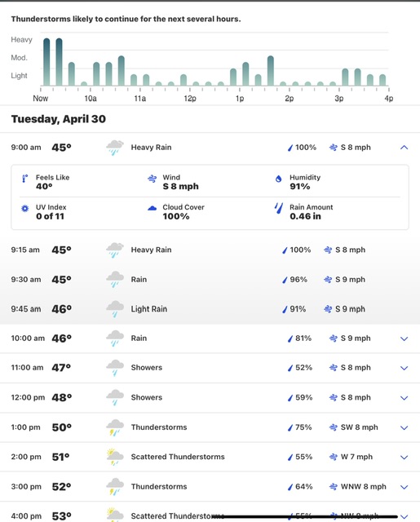Click the Cloud Cover cloud icon

(152, 208)
